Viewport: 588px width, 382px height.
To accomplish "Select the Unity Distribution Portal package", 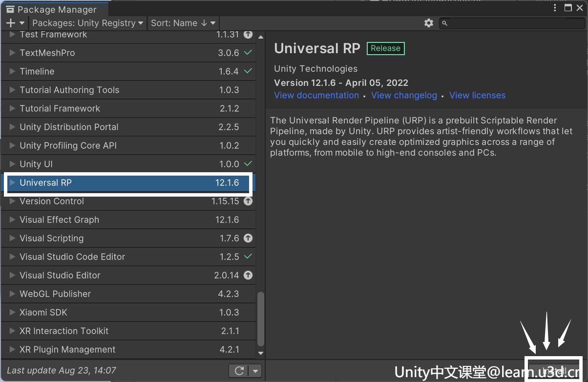I will 128,127.
